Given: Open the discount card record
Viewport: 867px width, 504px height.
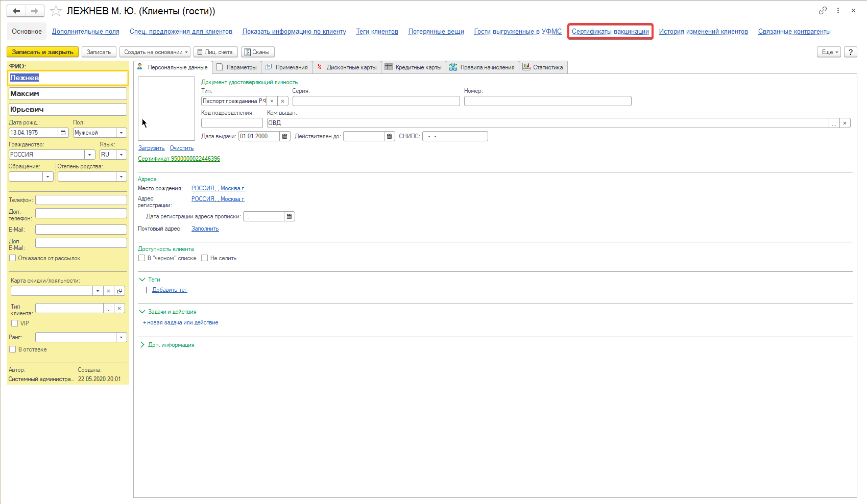Looking at the screenshot, I should pyautogui.click(x=119, y=291).
